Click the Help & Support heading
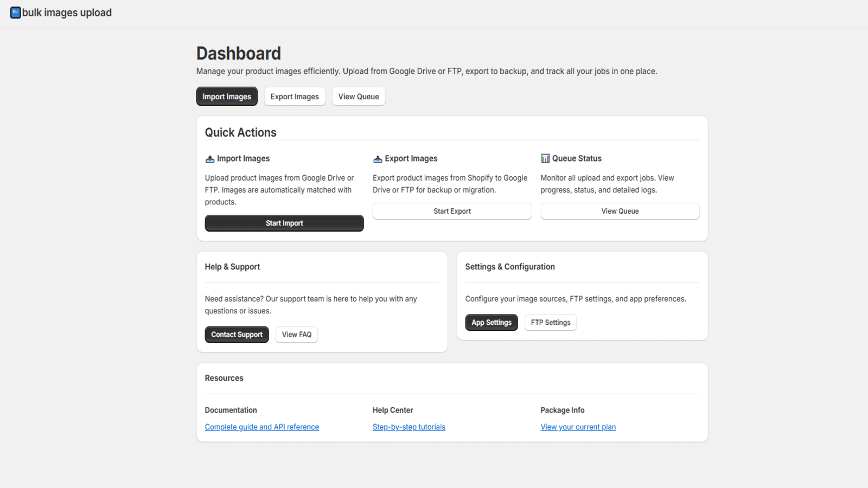 [232, 267]
